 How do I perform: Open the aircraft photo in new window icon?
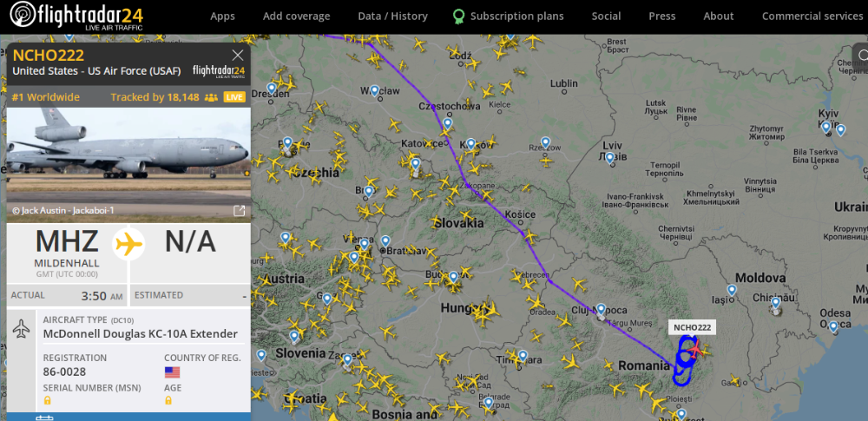pos(239,211)
